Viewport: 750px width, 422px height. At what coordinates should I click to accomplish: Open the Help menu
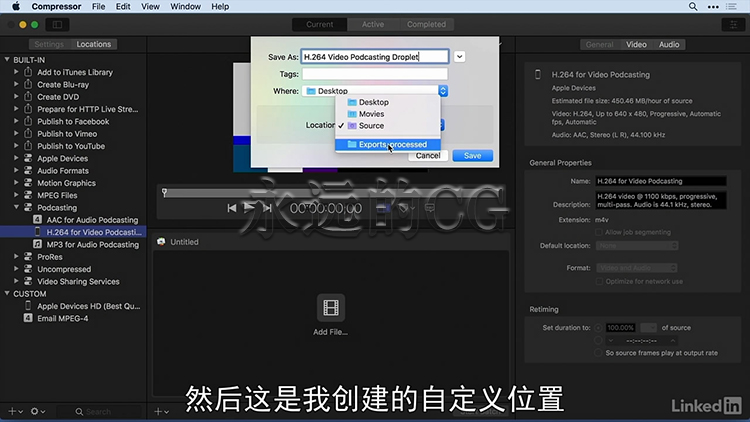click(x=220, y=7)
